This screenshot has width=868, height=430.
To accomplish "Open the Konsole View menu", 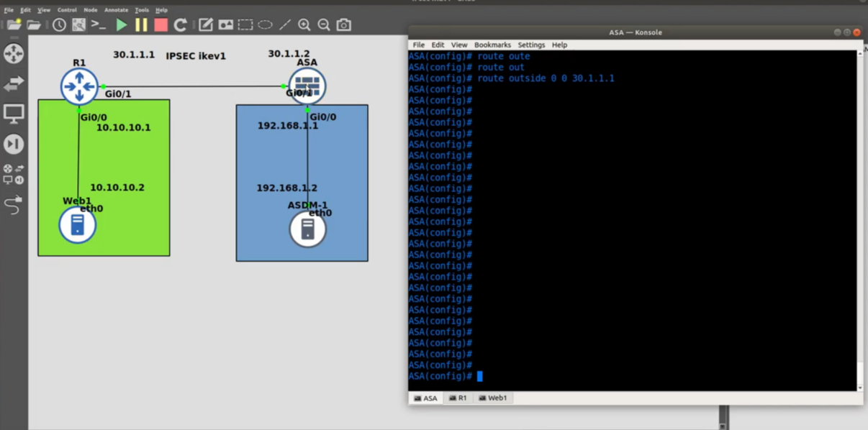I will [459, 45].
